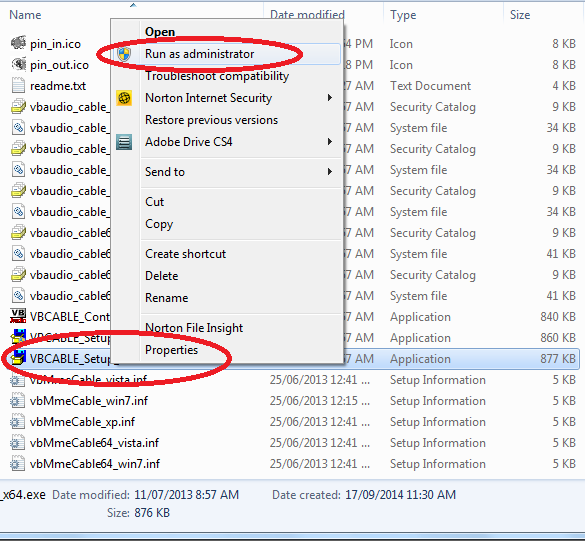Select the readme.txt document icon

pyautogui.click(x=18, y=85)
